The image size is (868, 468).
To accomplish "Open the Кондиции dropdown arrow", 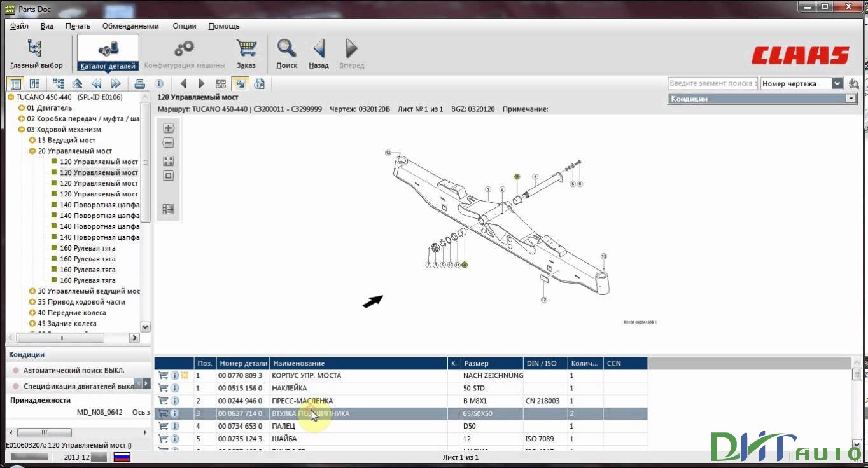I will pos(851,99).
